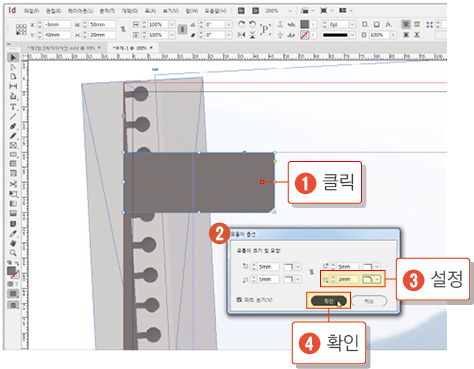The height and width of the screenshot is (369, 474).
Task: Open the scale Y percentage dropdown
Action: click(172, 35)
